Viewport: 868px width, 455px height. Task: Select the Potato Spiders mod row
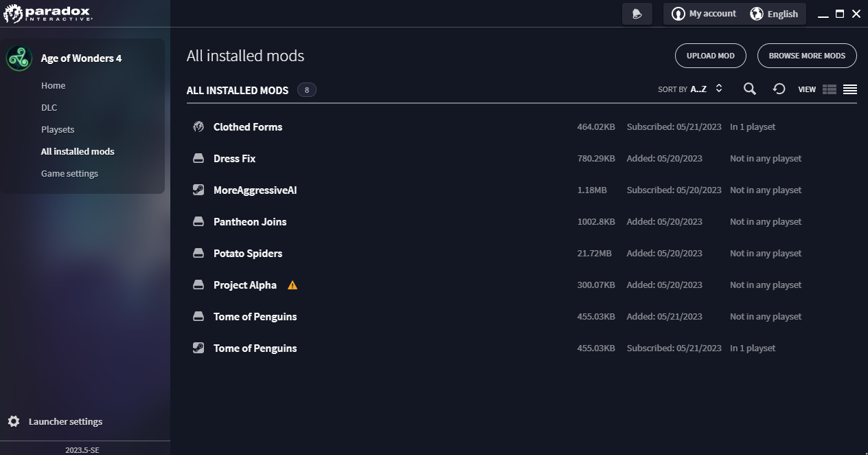(247, 254)
